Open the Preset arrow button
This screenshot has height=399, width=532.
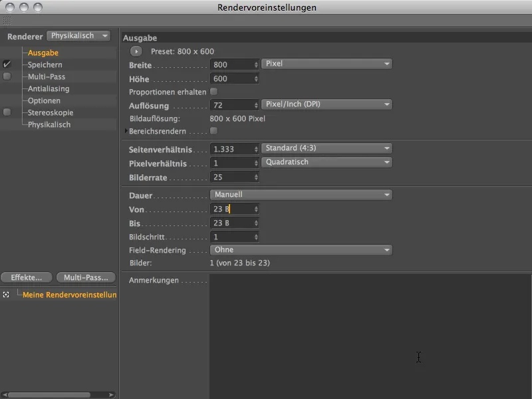(136, 52)
